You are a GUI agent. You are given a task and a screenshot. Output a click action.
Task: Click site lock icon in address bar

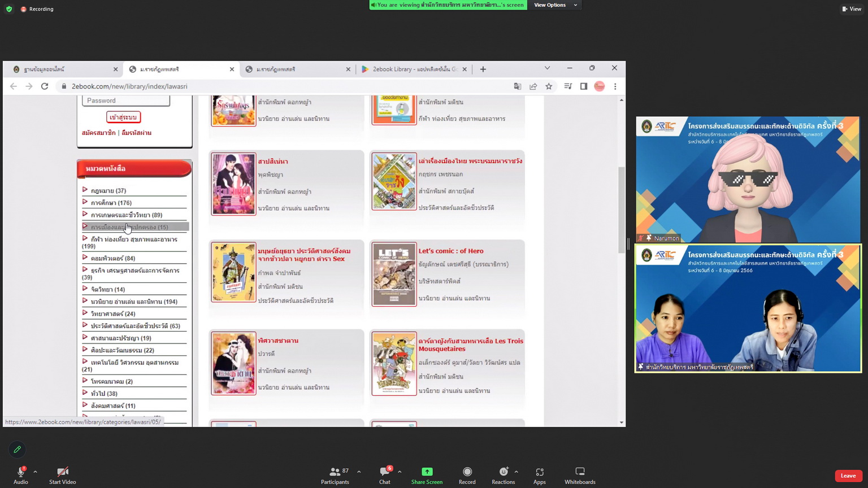pos(64,86)
